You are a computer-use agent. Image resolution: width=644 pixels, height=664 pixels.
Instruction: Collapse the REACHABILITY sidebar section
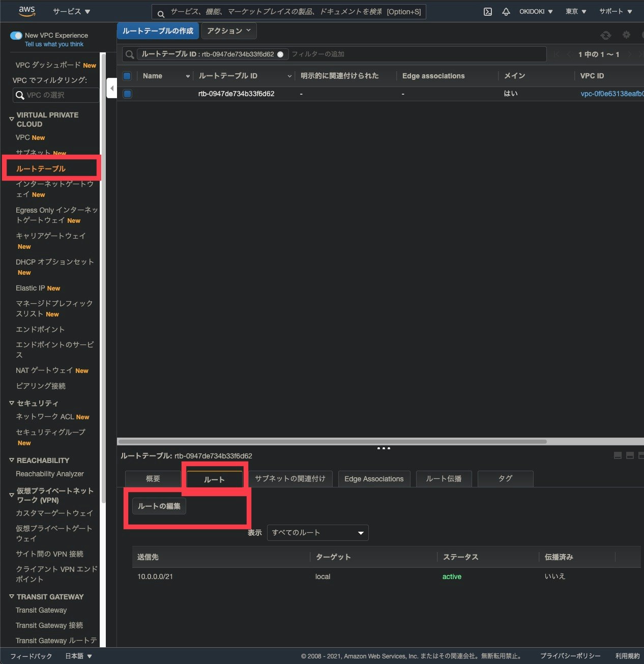pos(12,460)
